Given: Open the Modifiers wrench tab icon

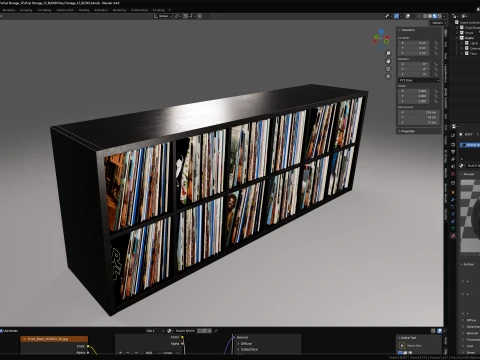Looking at the screenshot, I should click(453, 200).
